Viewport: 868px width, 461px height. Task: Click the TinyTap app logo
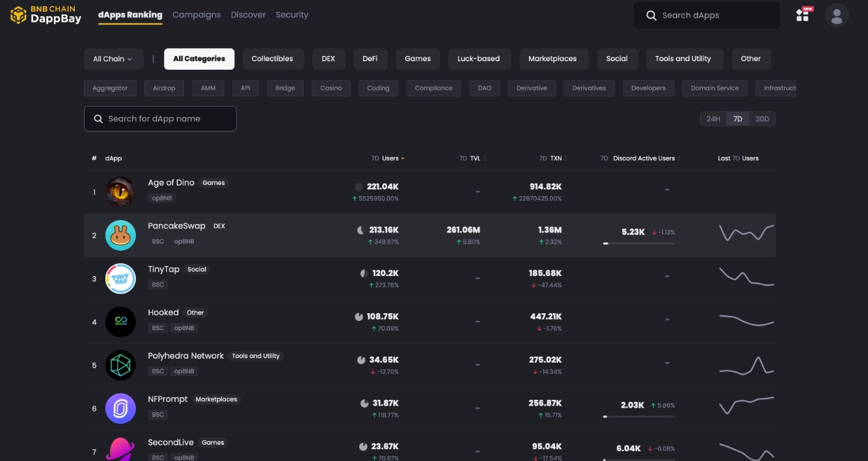[120, 279]
